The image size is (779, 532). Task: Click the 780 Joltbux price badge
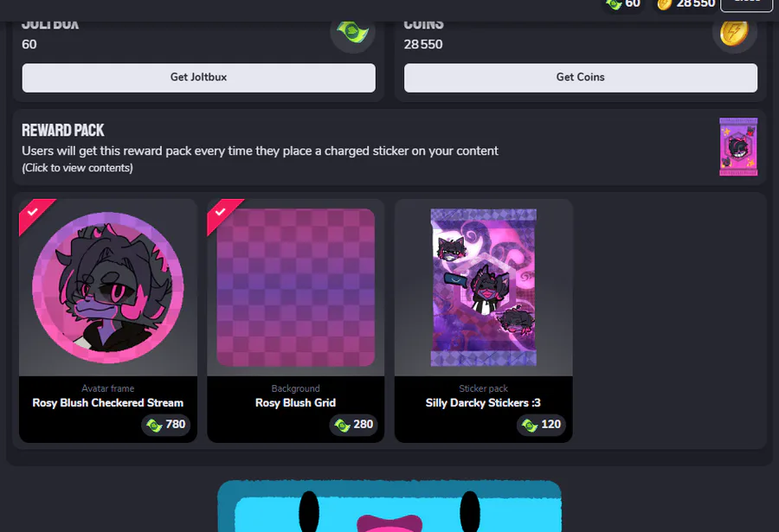point(166,425)
